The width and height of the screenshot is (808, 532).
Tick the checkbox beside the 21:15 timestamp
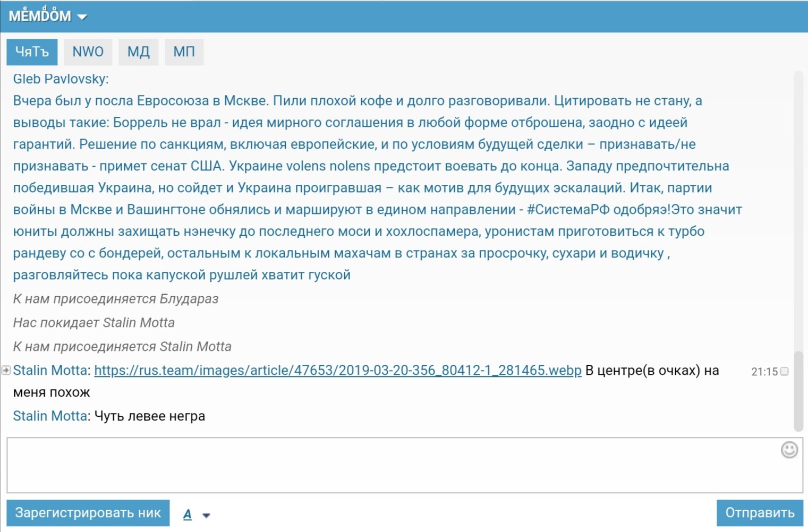click(784, 372)
